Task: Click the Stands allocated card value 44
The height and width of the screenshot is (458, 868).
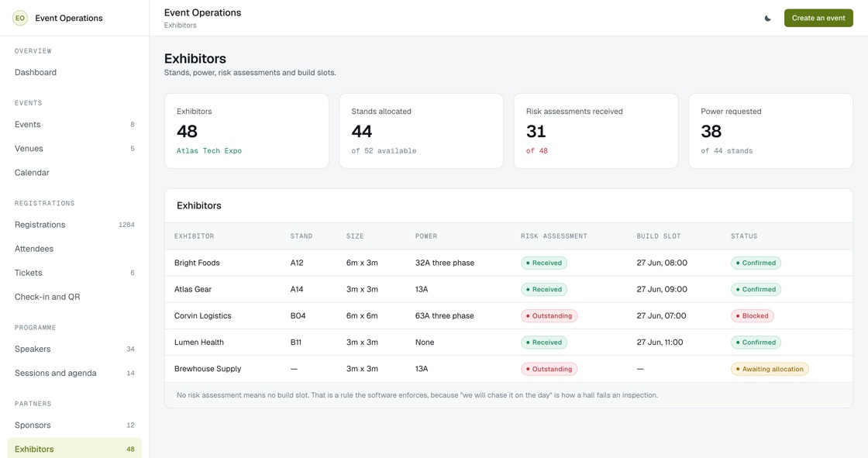Action: tap(361, 131)
